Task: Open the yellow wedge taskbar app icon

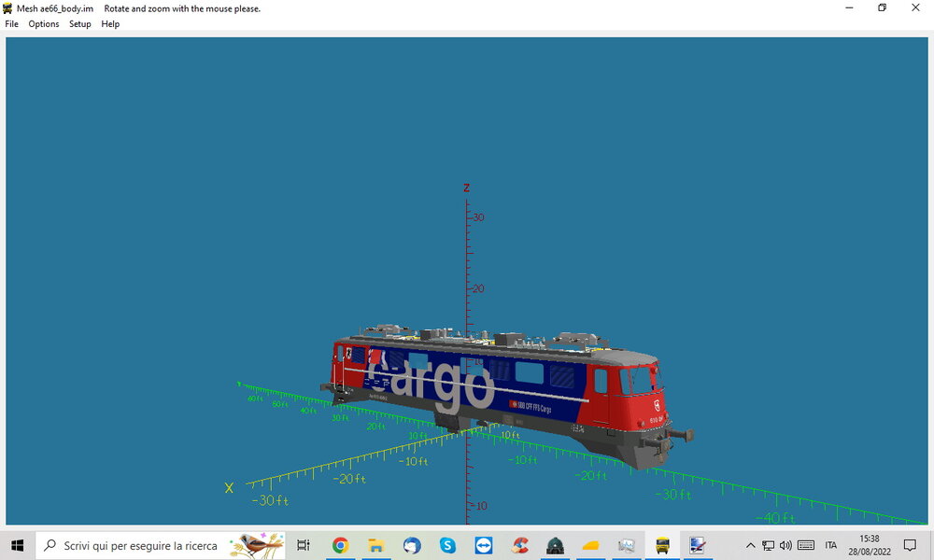Action: (590, 545)
